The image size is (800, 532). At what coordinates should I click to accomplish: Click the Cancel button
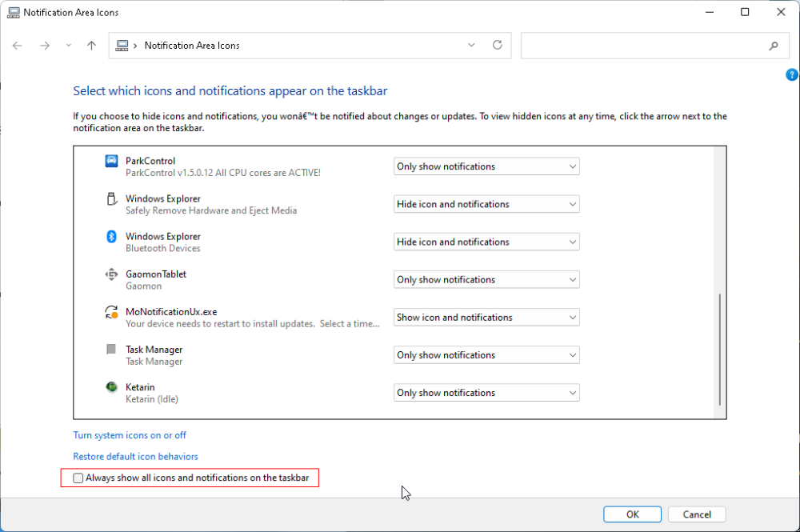pos(697,514)
